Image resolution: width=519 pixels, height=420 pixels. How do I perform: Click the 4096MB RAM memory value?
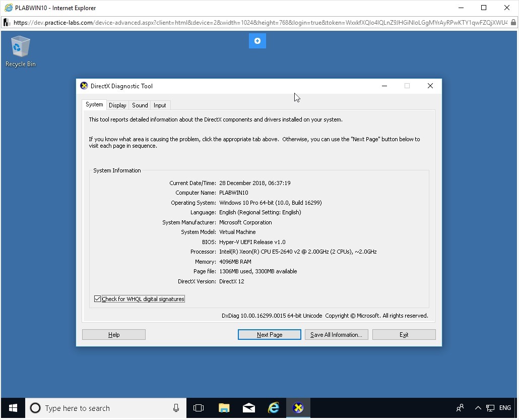click(x=235, y=262)
